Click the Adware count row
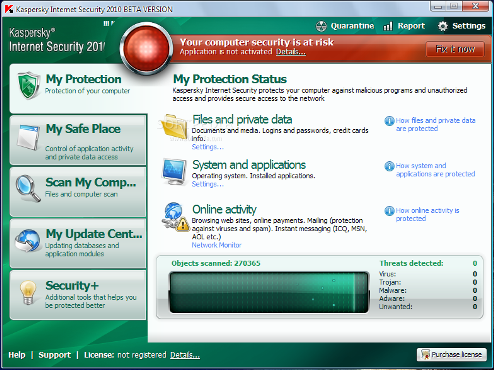This screenshot has width=494, height=370. click(428, 298)
